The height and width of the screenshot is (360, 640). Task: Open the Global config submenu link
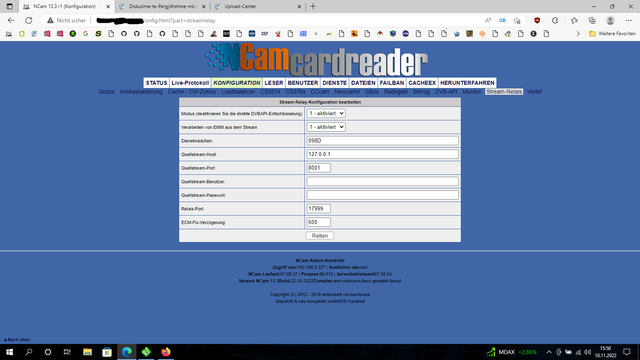[x=106, y=92]
